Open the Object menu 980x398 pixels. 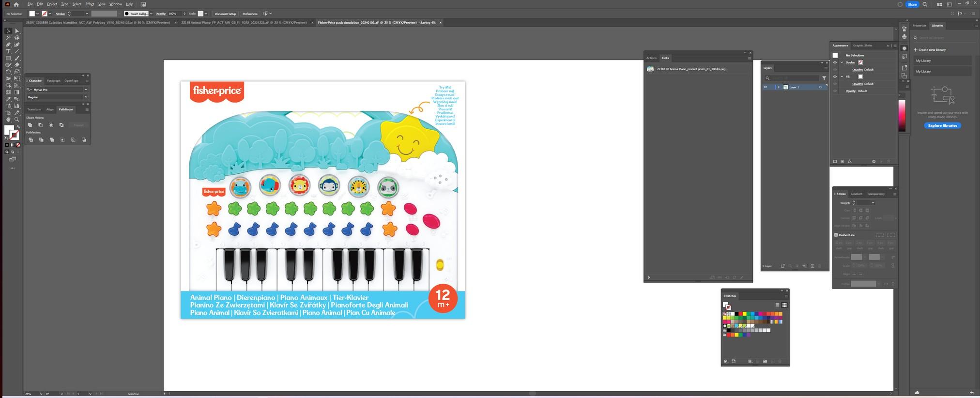pos(52,4)
